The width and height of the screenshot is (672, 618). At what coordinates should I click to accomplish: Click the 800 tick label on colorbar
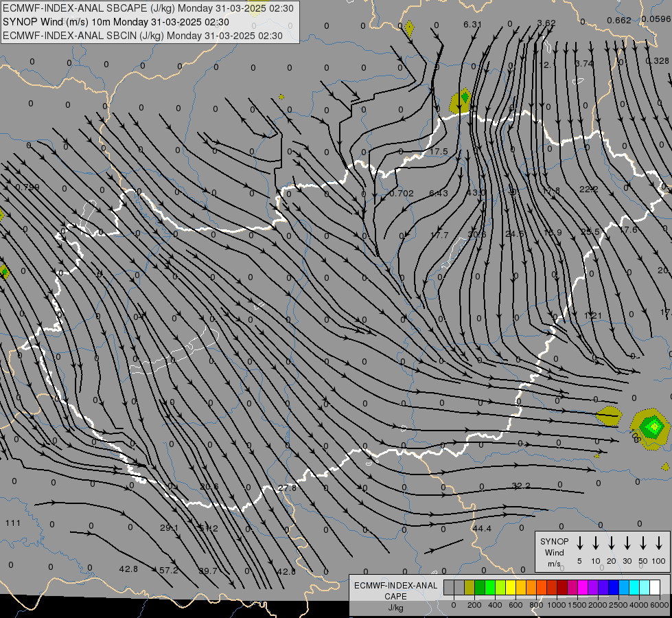pyautogui.click(x=536, y=605)
